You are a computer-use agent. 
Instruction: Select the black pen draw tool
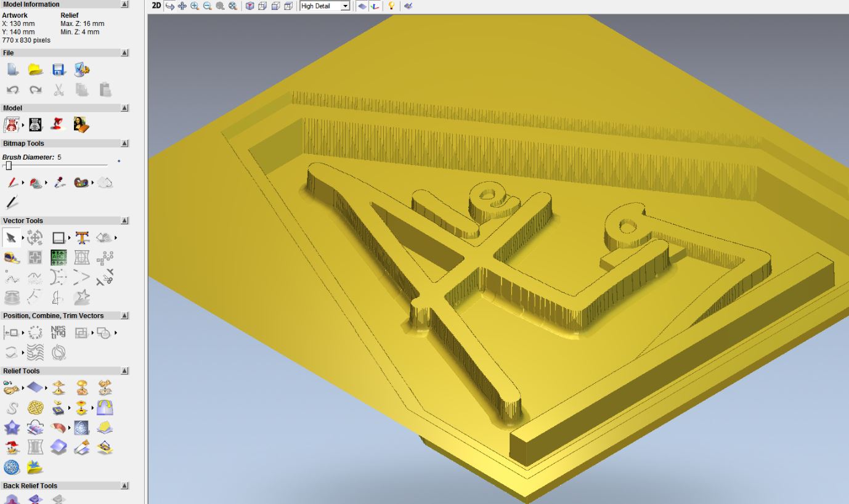pos(12,202)
